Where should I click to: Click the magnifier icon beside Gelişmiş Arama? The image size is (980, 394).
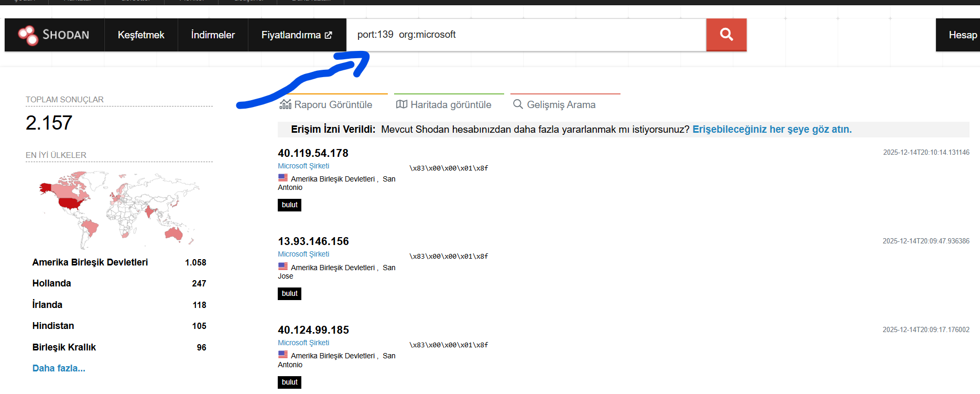(x=518, y=104)
